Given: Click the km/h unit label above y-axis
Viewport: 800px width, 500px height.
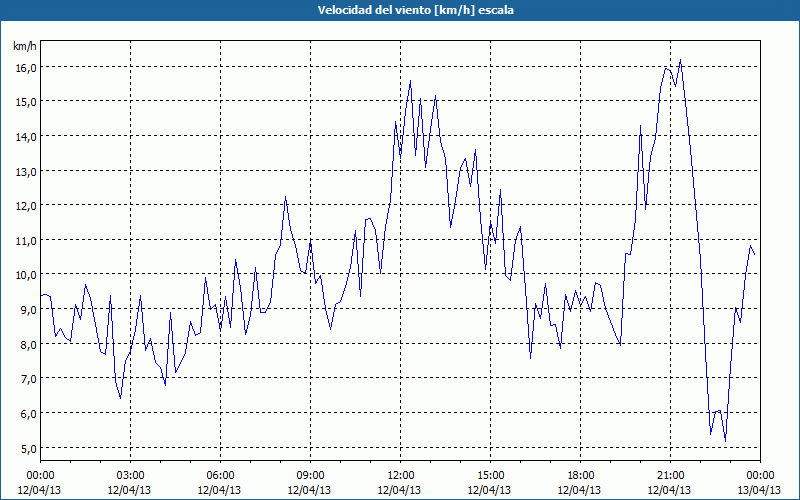Looking at the screenshot, I should pyautogui.click(x=25, y=46).
